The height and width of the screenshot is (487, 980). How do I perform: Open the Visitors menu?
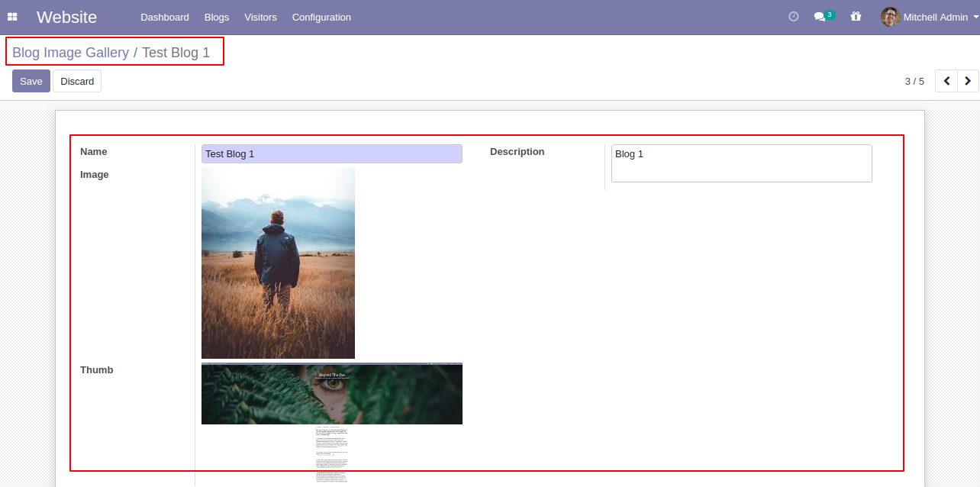coord(260,17)
